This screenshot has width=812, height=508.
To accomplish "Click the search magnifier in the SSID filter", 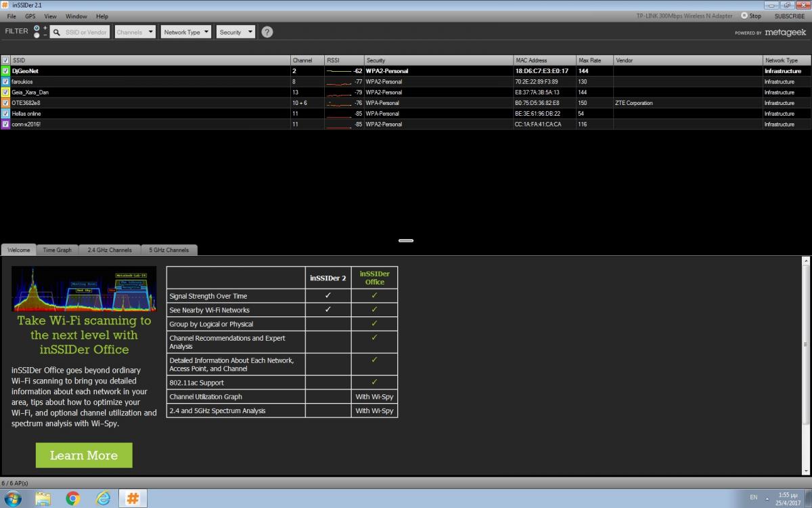I will pos(57,32).
